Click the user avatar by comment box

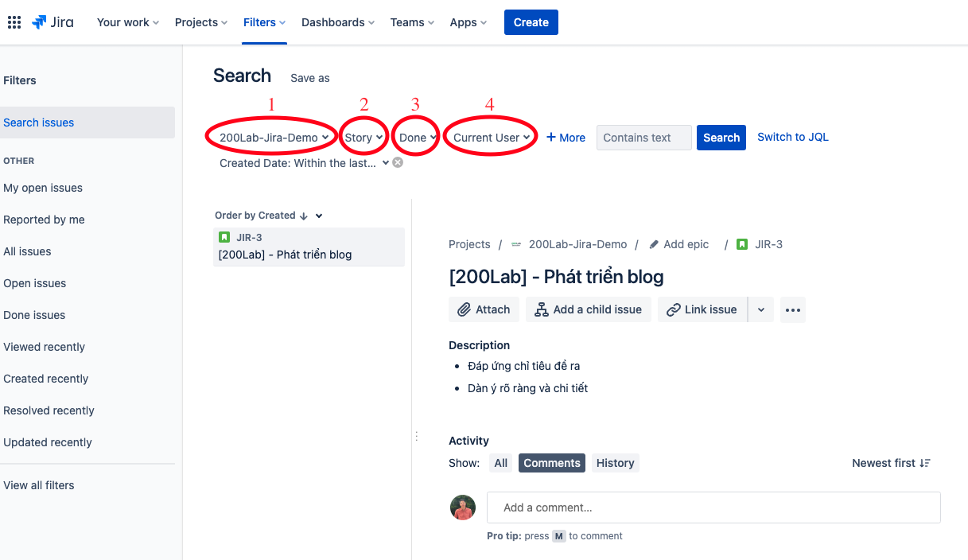click(x=463, y=507)
